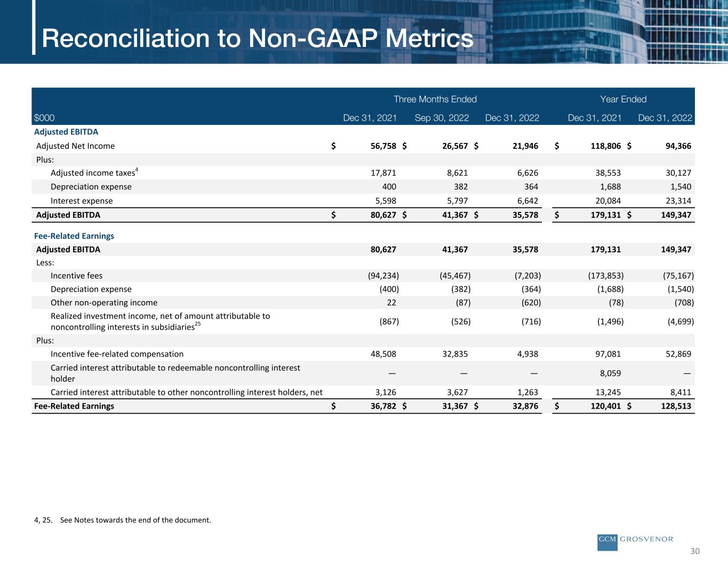The height and width of the screenshot is (563, 728).
Task: Click the Adjusted Net Income value 56,758
Action: 383,146
